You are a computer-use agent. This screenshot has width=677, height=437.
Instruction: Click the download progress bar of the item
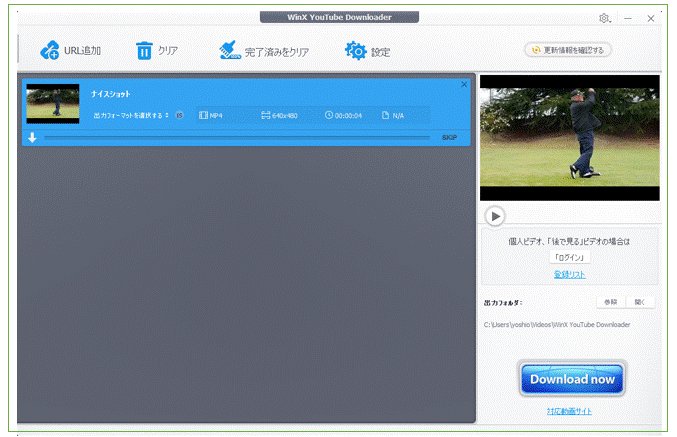coord(236,138)
